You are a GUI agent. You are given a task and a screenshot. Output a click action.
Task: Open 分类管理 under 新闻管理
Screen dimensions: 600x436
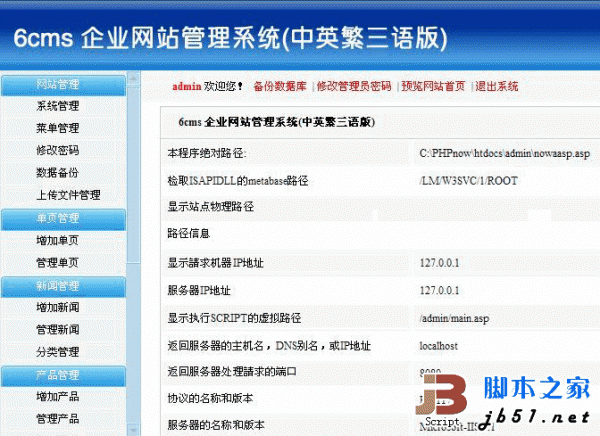pyautogui.click(x=58, y=352)
